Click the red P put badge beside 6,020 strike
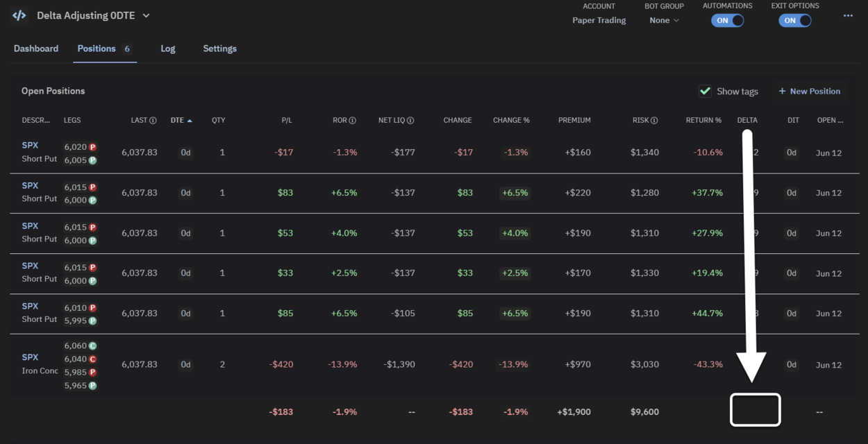Screen dimensions: 868x444 click(x=91, y=146)
